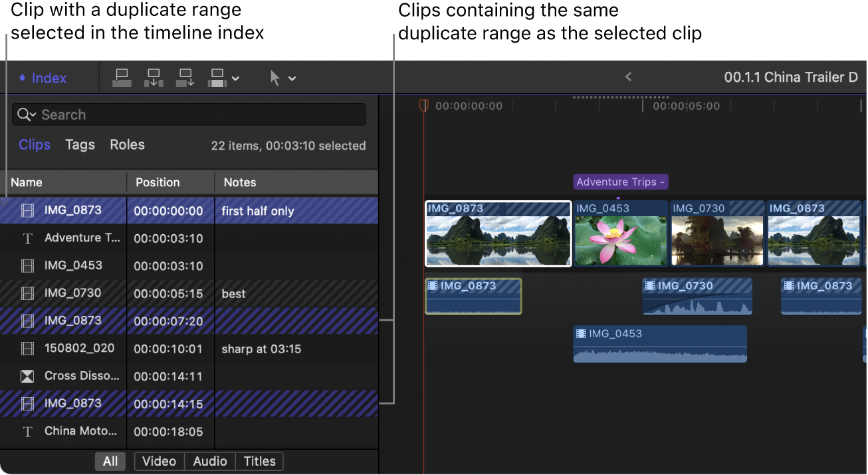
Task: Open the Tools dropdown menu
Action: point(292,77)
